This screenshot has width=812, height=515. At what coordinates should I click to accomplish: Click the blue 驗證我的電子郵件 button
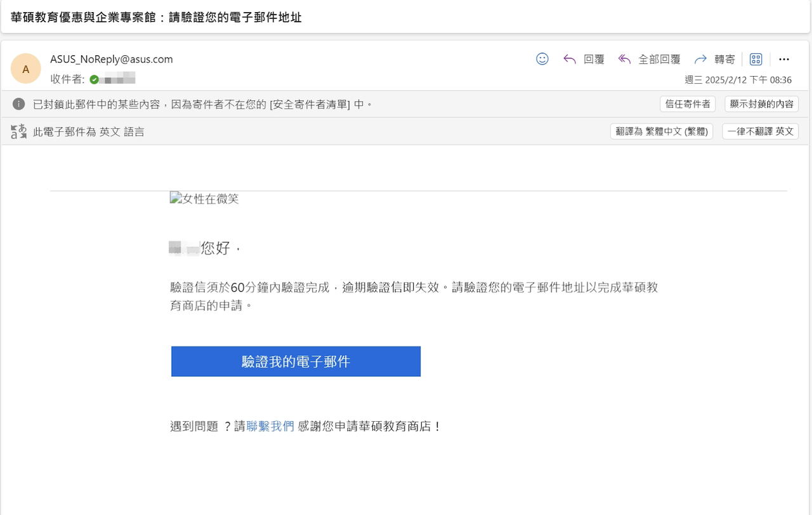(x=296, y=362)
